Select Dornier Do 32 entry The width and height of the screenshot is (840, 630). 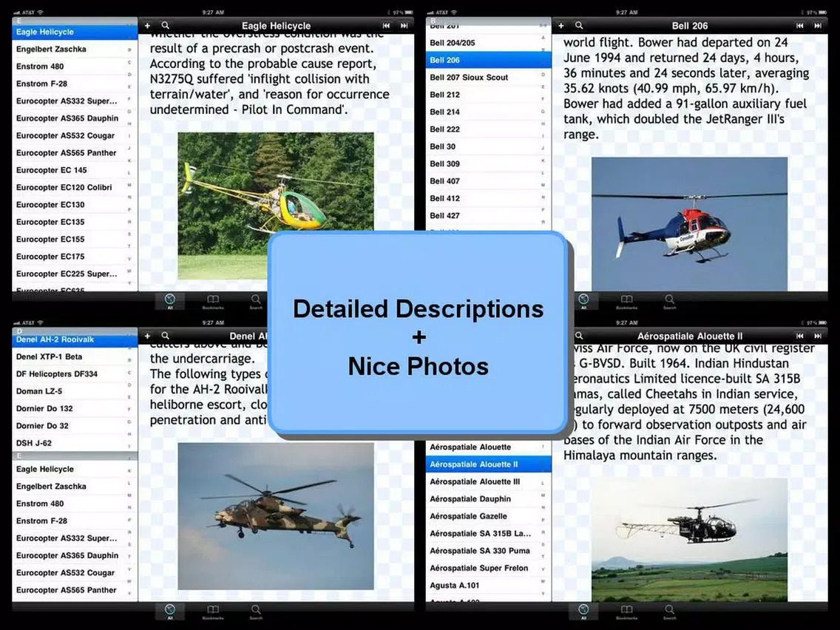(75, 426)
